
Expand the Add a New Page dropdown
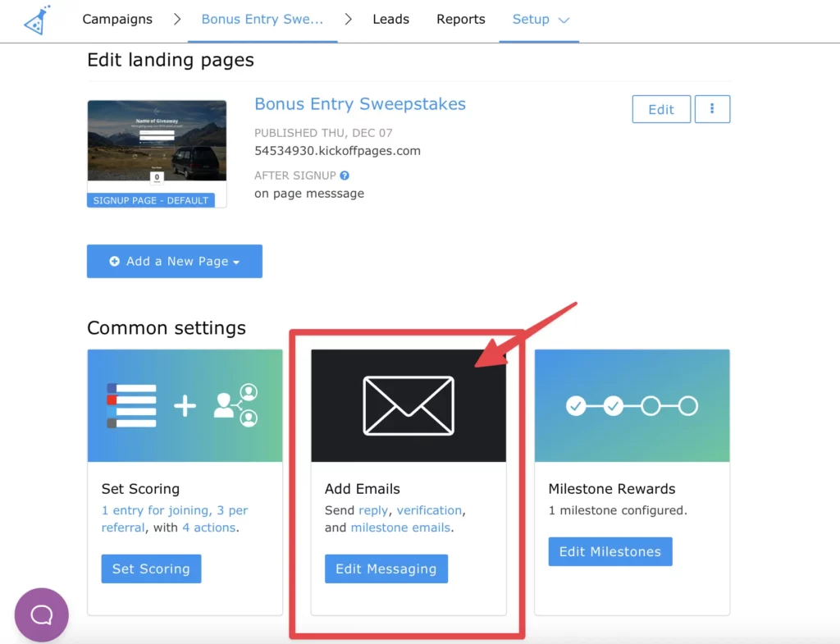point(175,262)
